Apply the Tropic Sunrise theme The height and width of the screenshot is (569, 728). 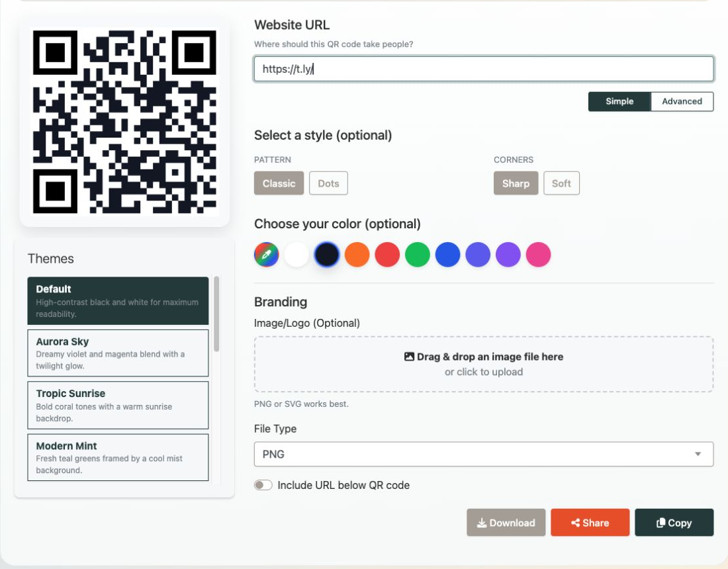point(118,405)
